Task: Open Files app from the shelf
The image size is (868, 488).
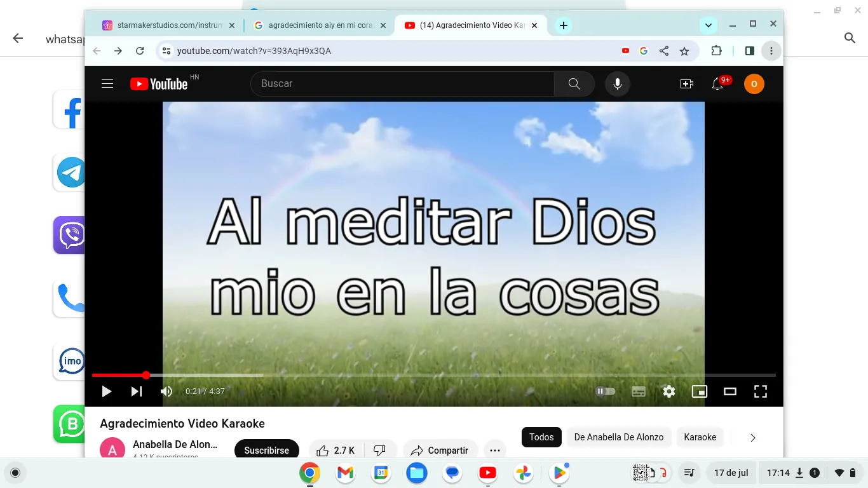Action: 417,473
